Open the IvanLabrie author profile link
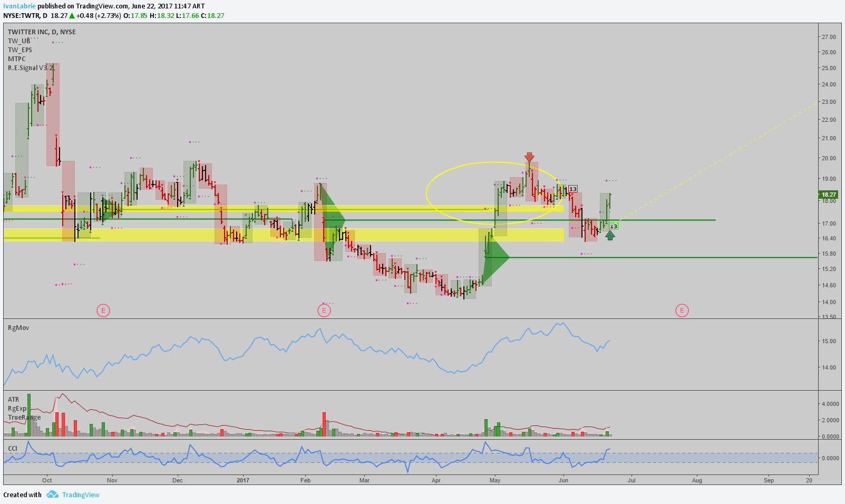The height and width of the screenshot is (504, 845). click(x=20, y=6)
